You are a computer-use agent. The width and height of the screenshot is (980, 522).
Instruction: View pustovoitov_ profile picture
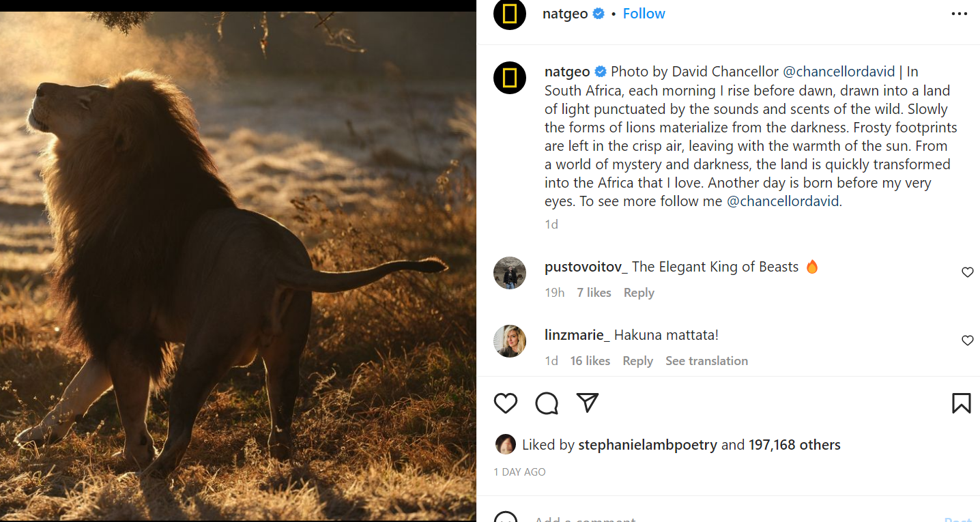click(510, 273)
